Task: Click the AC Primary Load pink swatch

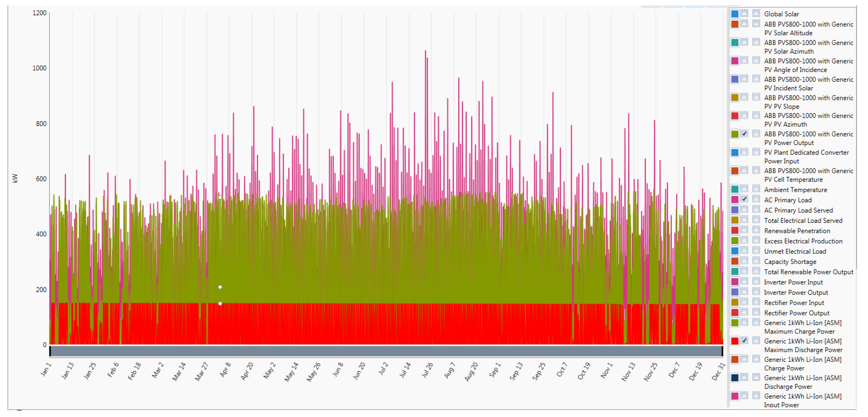Action: (735, 199)
